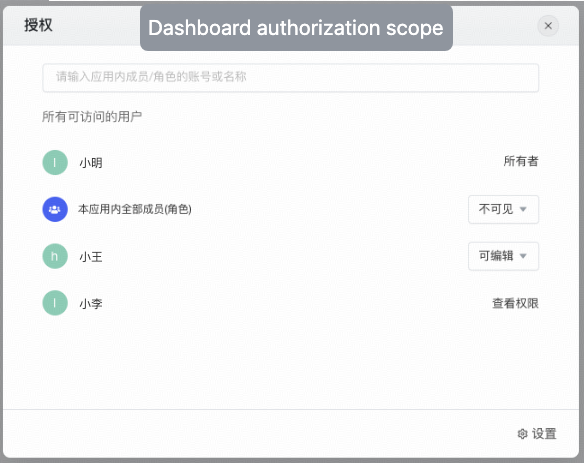Click 小李's green avatar icon

[x=55, y=303]
